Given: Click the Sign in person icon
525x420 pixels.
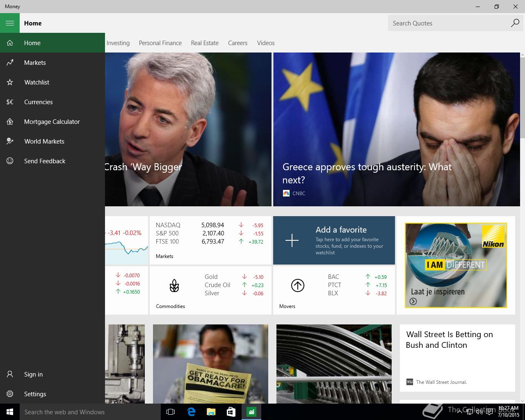Looking at the screenshot, I should [10, 374].
